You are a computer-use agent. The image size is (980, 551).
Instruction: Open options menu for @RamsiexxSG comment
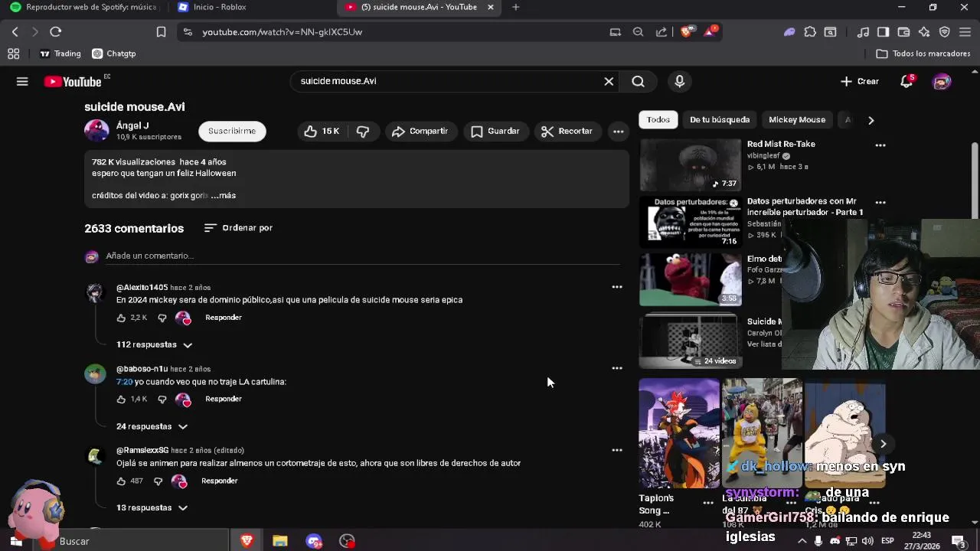click(x=617, y=450)
